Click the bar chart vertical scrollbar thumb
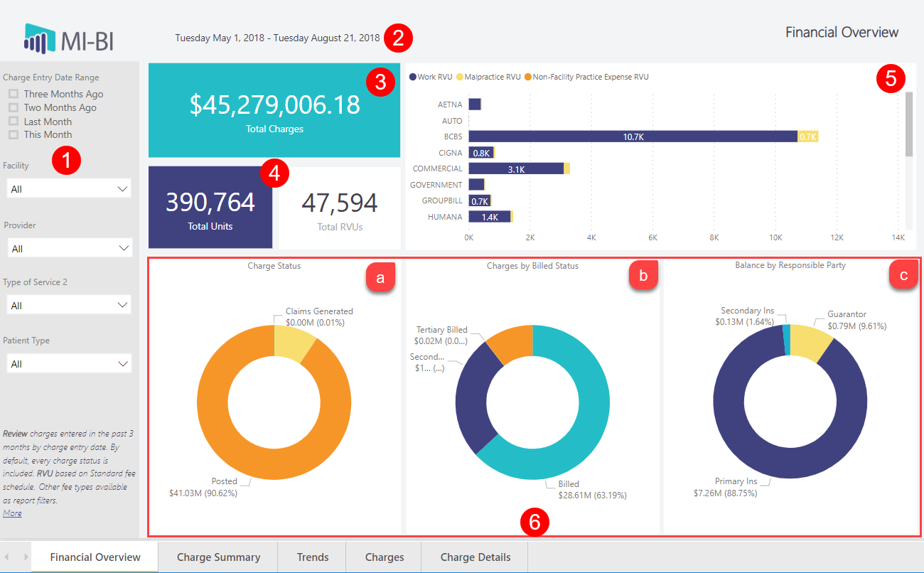Image resolution: width=924 pixels, height=573 pixels. click(x=908, y=124)
